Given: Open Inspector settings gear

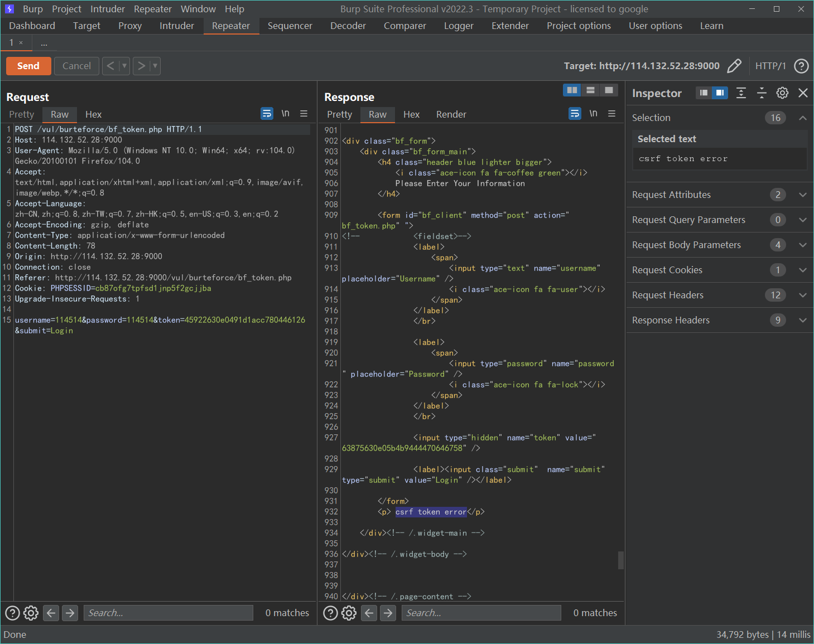Looking at the screenshot, I should tap(782, 93).
